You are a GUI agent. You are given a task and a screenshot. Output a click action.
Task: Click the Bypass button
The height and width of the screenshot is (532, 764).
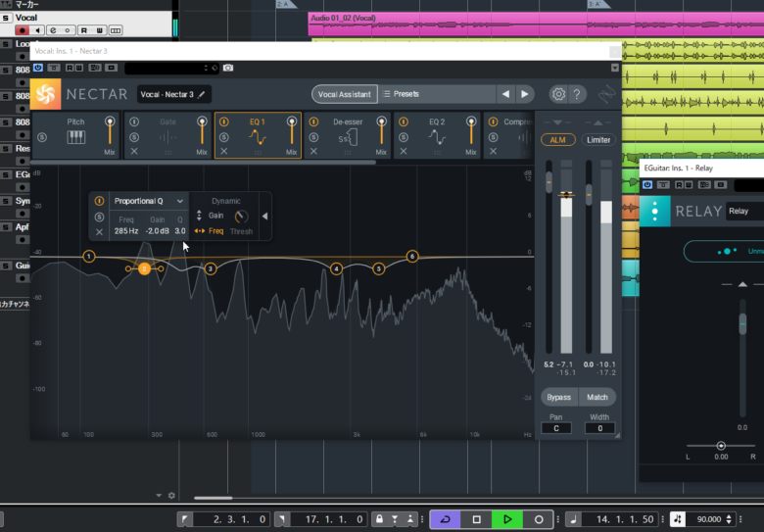559,397
